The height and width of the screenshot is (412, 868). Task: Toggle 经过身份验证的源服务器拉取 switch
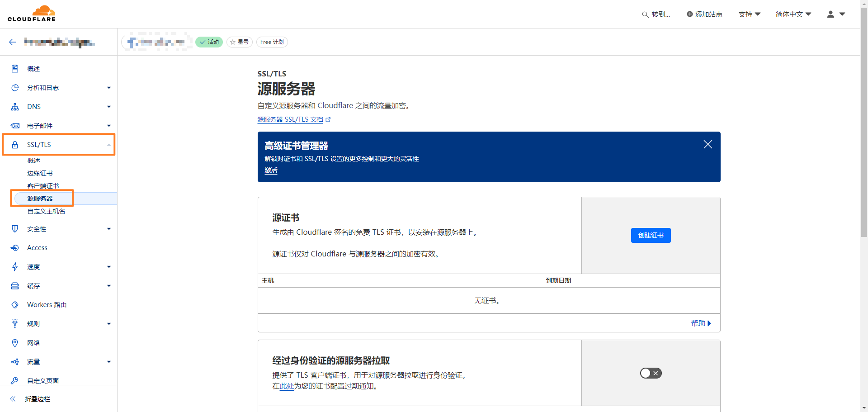pyautogui.click(x=651, y=373)
